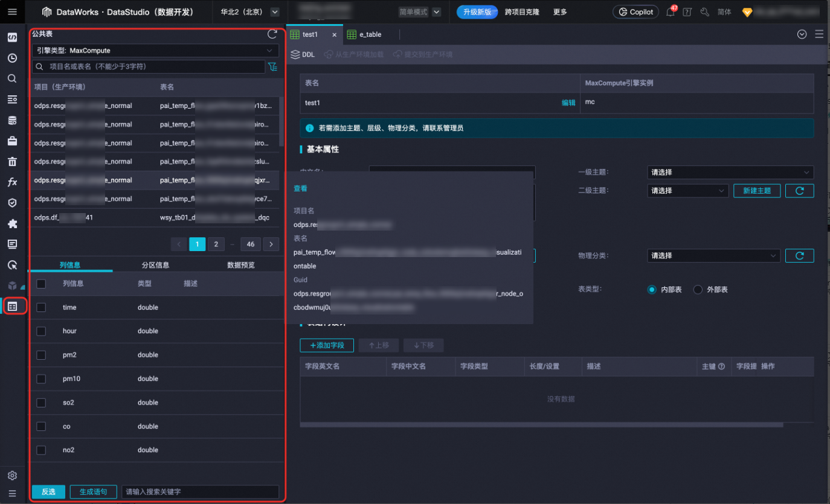Open the 更多 menu

click(560, 12)
